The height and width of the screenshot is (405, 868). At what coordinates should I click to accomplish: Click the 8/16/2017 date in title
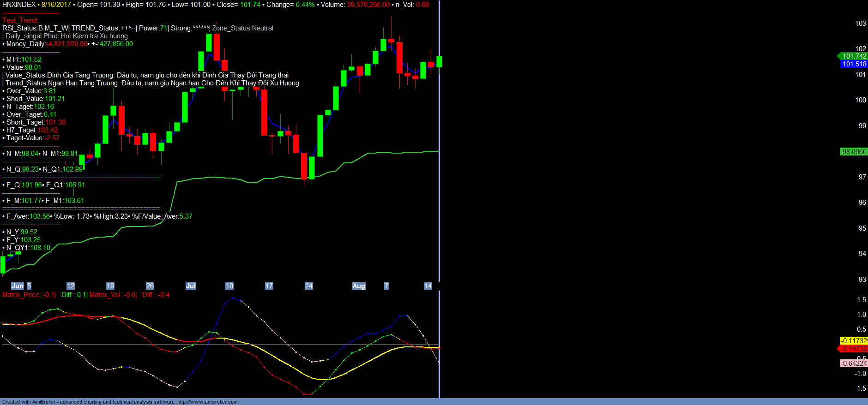click(x=56, y=5)
